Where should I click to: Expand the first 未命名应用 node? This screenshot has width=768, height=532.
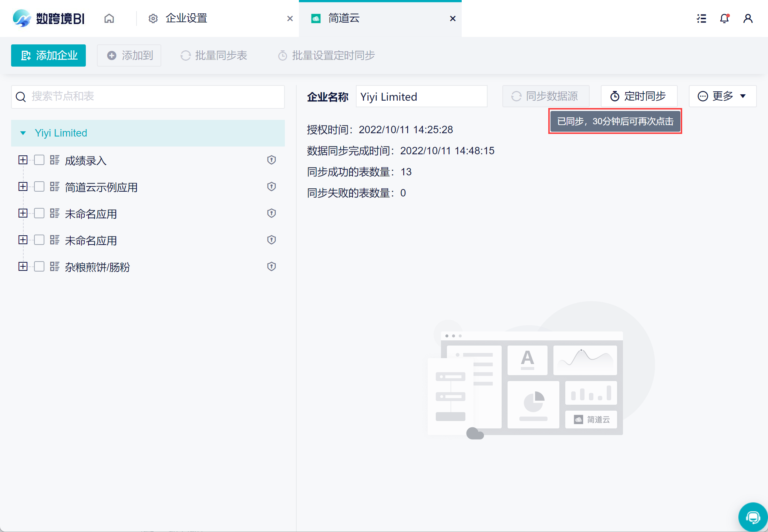click(x=23, y=213)
